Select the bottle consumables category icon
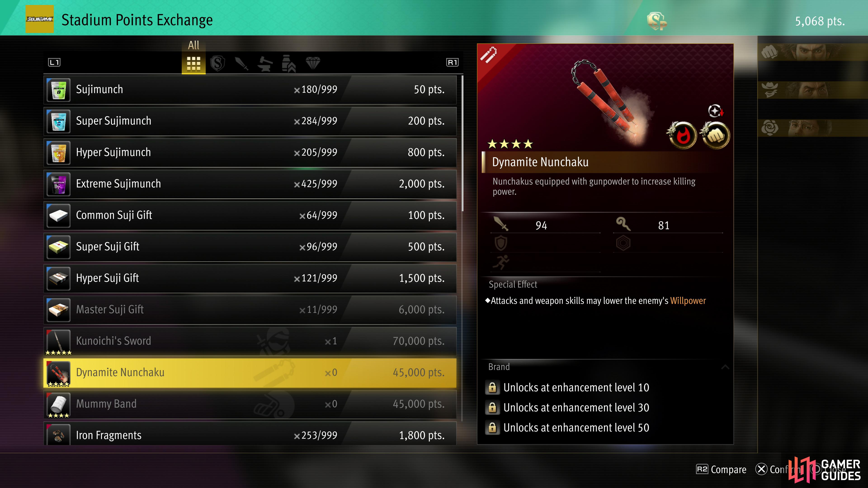 (x=289, y=63)
